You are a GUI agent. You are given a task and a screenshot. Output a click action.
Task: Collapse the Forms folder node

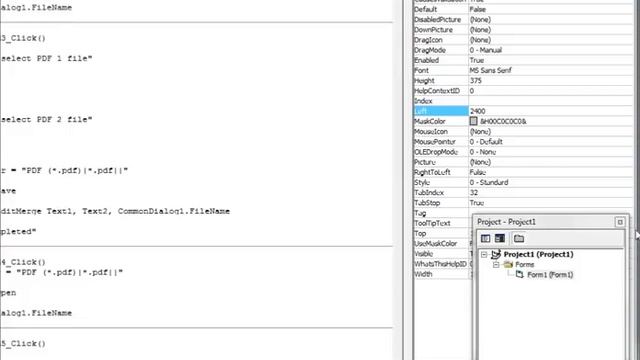(x=496, y=264)
